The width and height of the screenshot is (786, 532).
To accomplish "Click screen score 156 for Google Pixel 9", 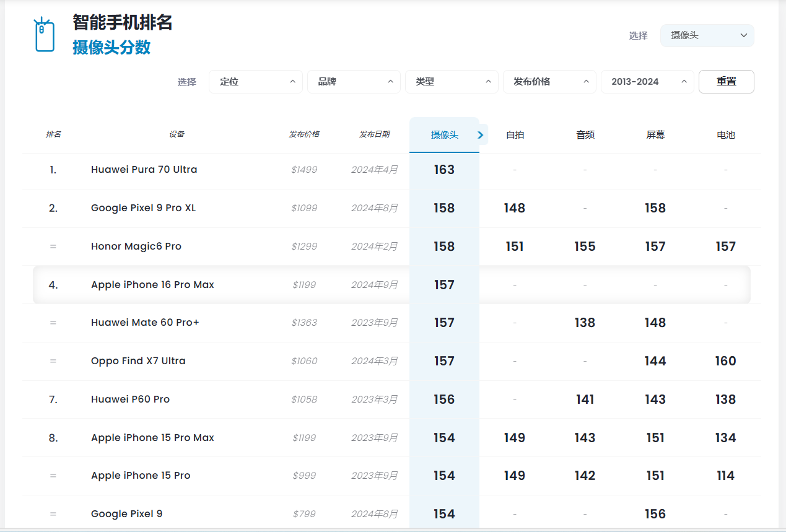I will 655,514.
